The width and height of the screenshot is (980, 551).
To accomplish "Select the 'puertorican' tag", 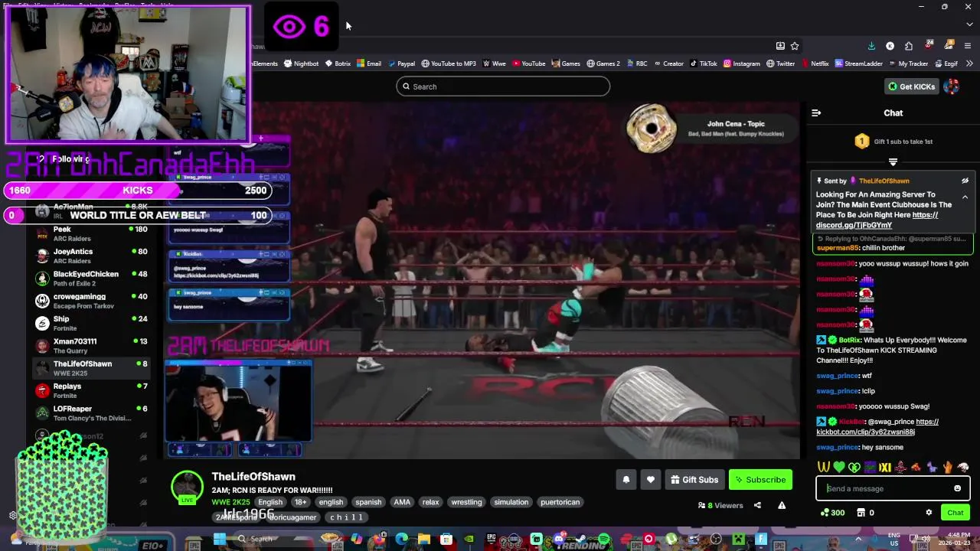I will tap(560, 502).
